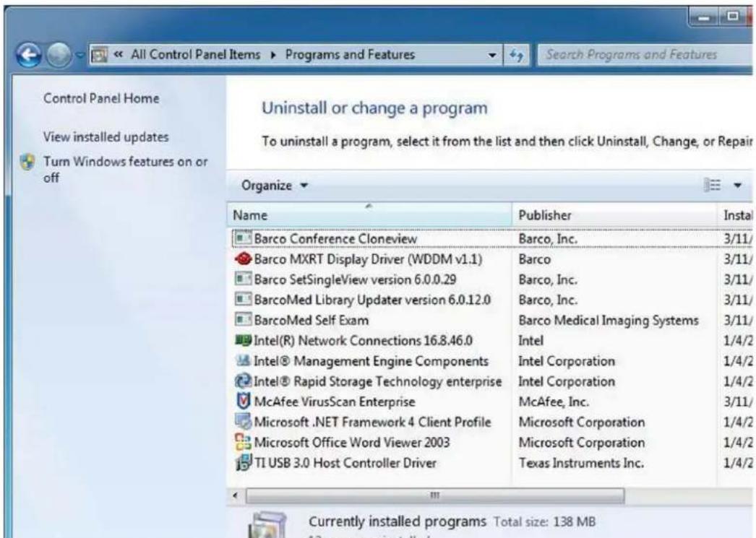756x538 pixels.
Task: Click the red Barco MXRT Display Driver icon
Action: 243,259
